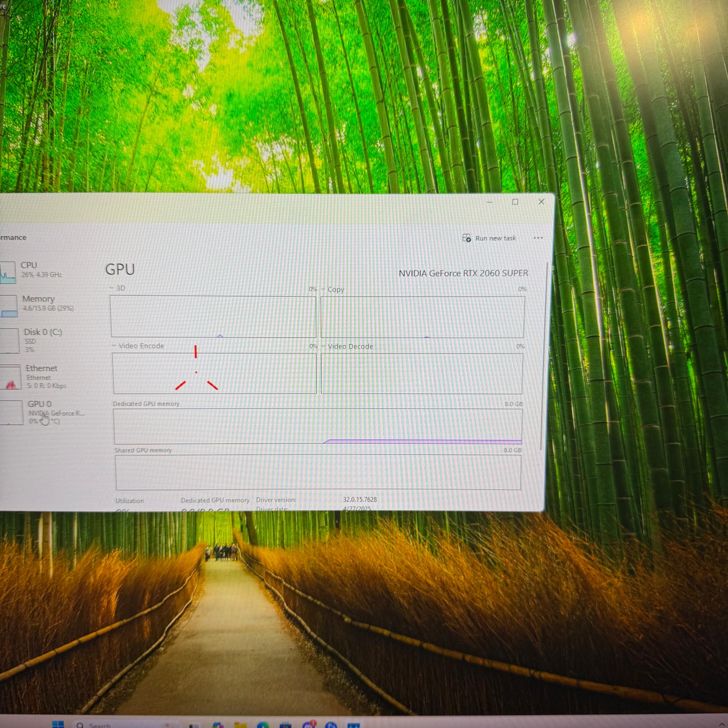Expand the Copy engine dropdown
728x728 pixels.
tap(323, 289)
